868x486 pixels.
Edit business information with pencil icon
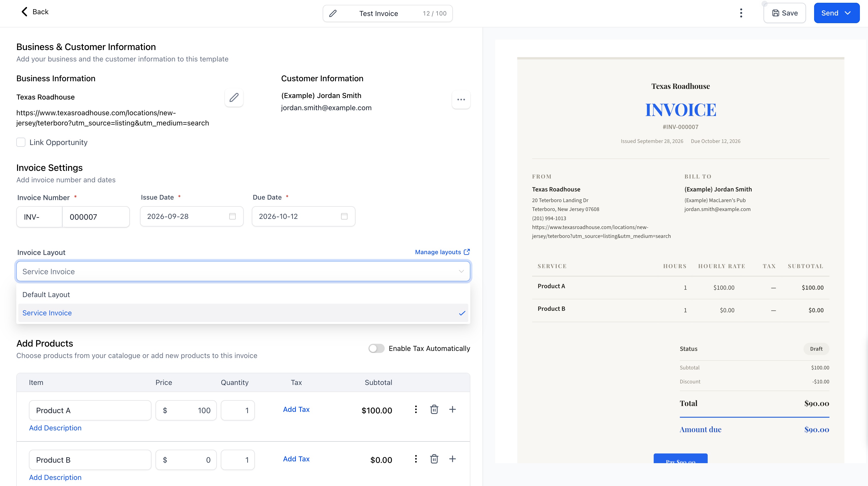(234, 98)
